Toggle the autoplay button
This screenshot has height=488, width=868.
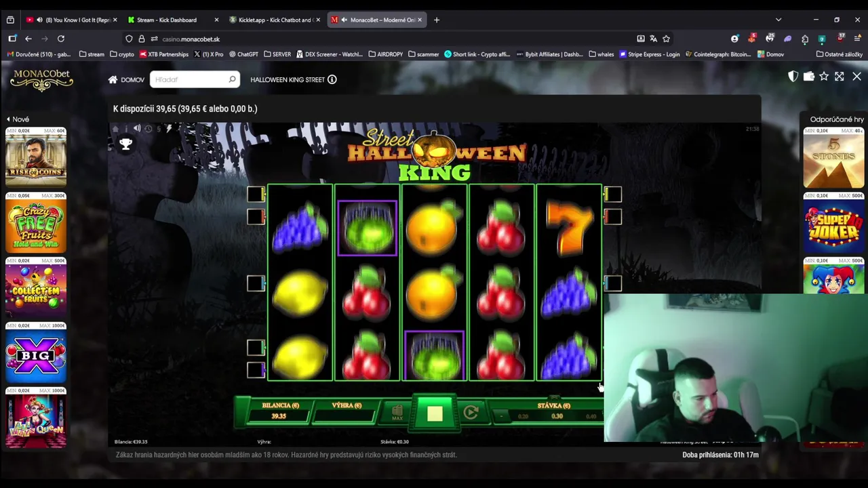(x=471, y=412)
